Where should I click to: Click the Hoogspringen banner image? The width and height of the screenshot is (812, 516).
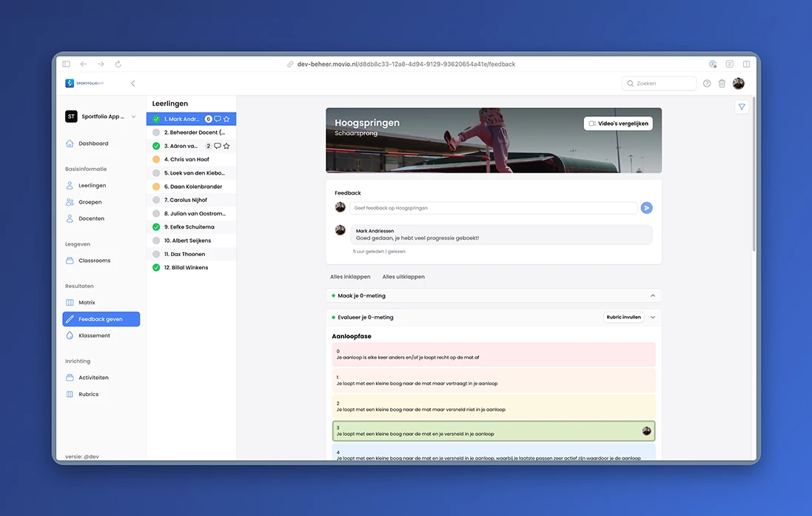(x=494, y=141)
